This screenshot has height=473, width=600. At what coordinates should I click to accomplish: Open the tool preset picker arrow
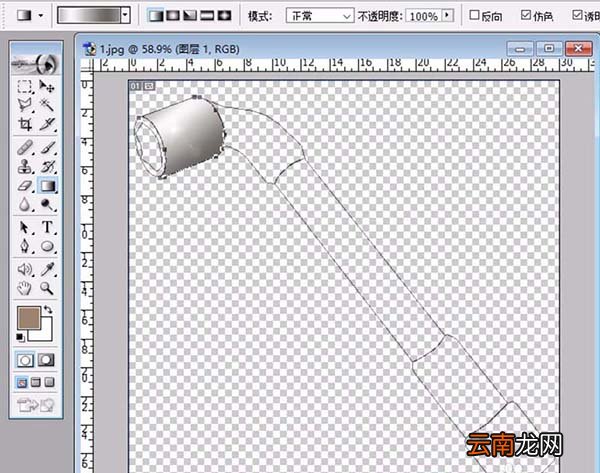click(41, 16)
